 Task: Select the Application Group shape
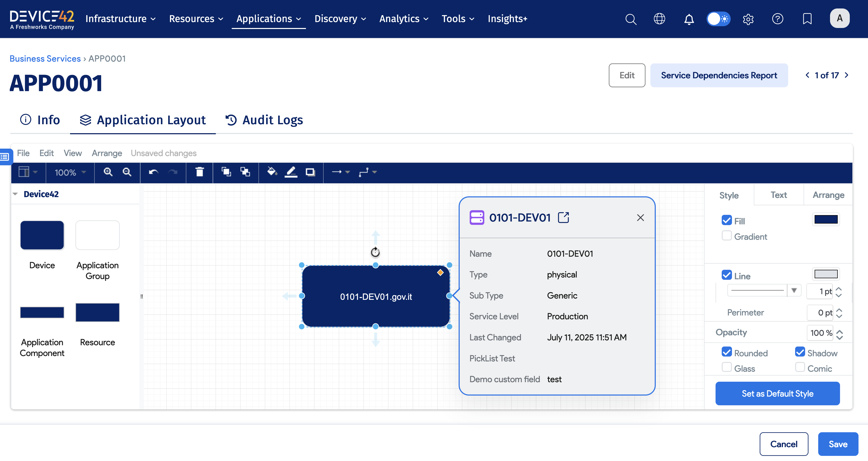(x=97, y=235)
